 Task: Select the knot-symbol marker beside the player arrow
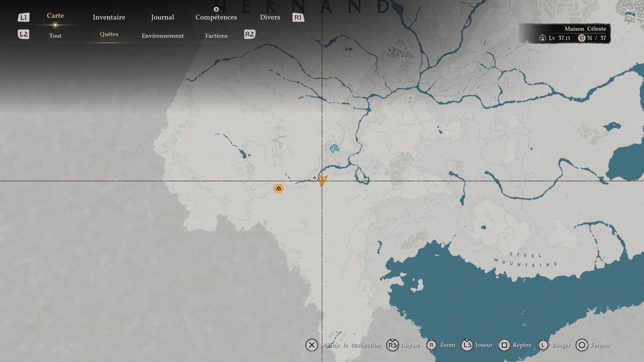314,178
